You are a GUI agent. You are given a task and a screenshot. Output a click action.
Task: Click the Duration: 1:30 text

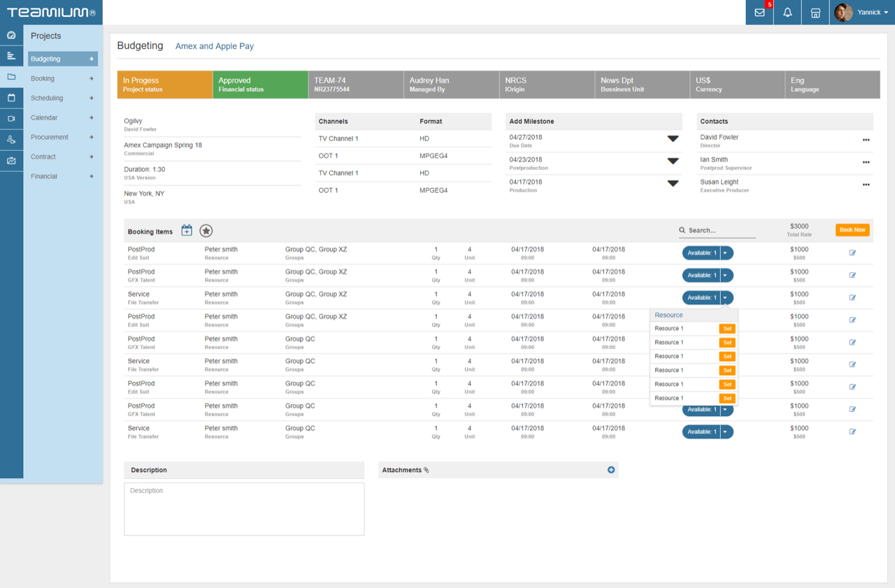coord(145,170)
